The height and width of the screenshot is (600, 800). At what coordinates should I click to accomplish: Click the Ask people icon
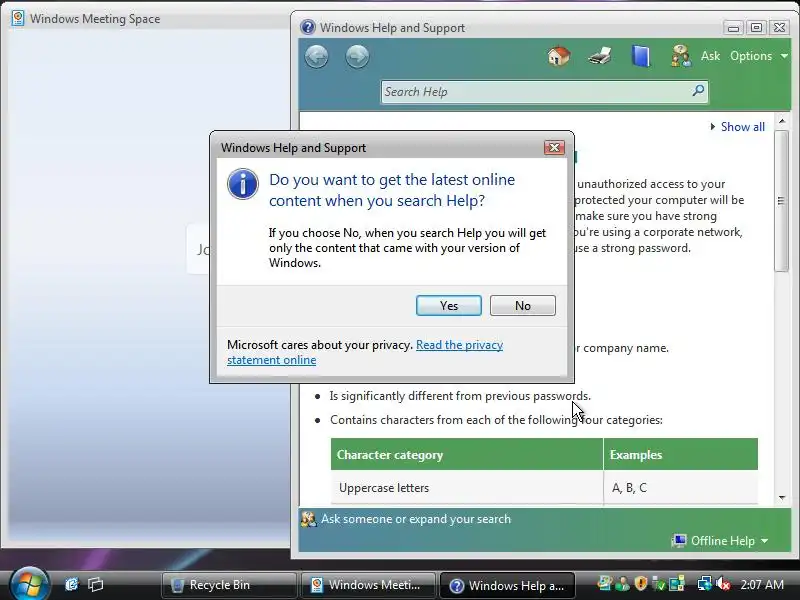click(681, 56)
